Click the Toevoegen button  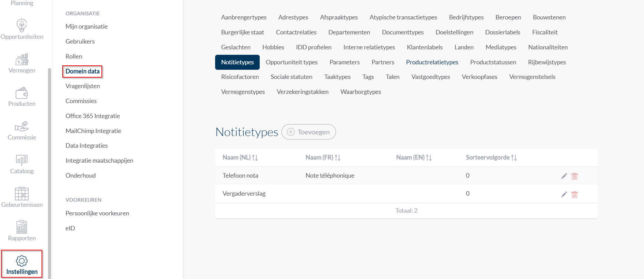click(309, 132)
